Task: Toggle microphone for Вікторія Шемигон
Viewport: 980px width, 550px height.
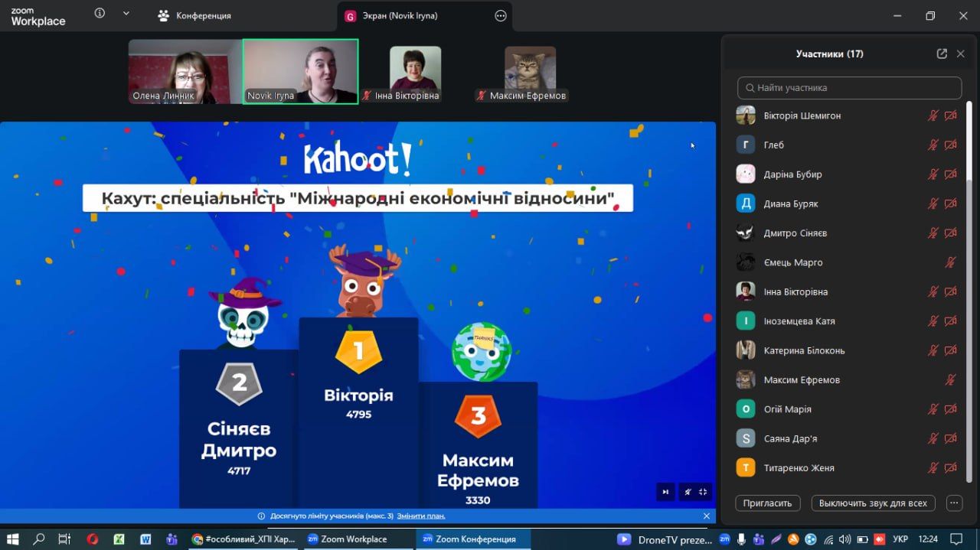Action: (x=933, y=116)
